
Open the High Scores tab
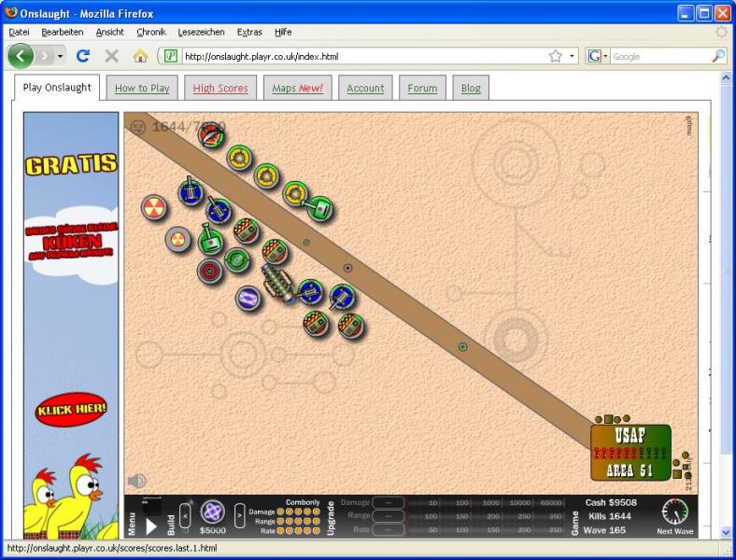click(x=220, y=89)
